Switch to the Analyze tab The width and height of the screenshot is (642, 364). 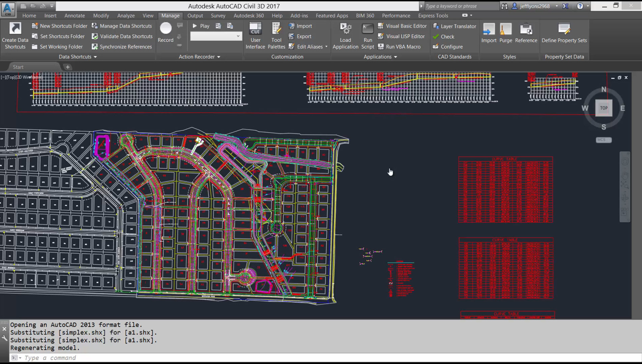pyautogui.click(x=126, y=16)
